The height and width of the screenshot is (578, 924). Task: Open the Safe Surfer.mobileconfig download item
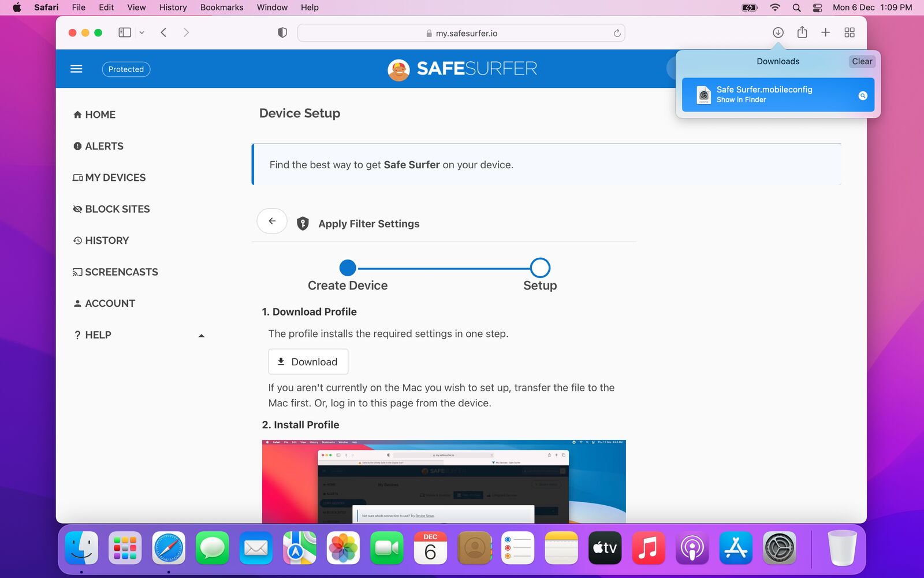[x=778, y=94]
